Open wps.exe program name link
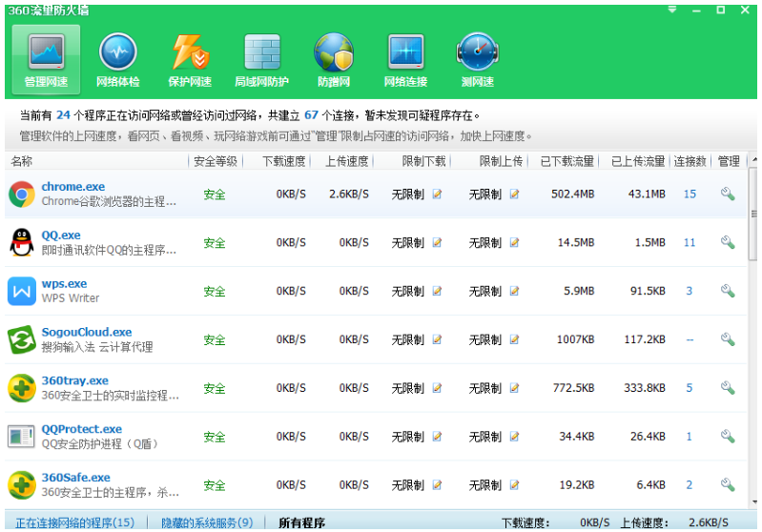762x532 pixels. (64, 283)
